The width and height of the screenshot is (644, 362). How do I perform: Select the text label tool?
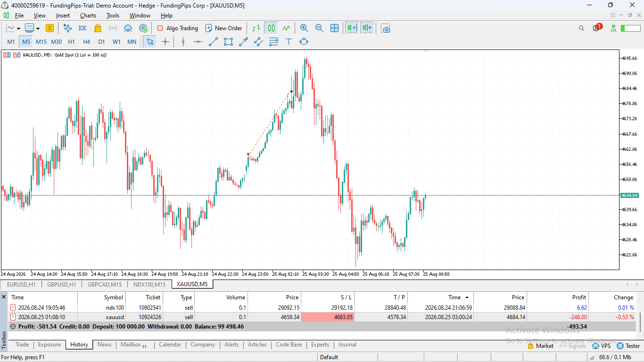click(289, 41)
